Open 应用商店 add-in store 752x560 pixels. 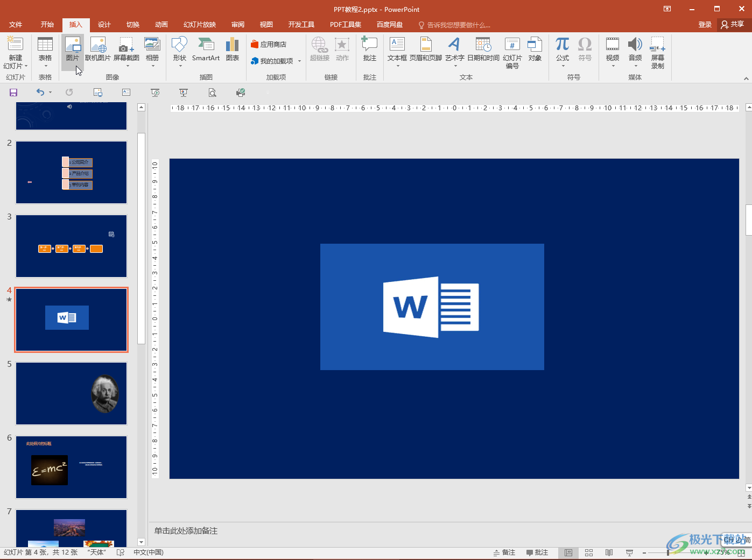pyautogui.click(x=269, y=44)
